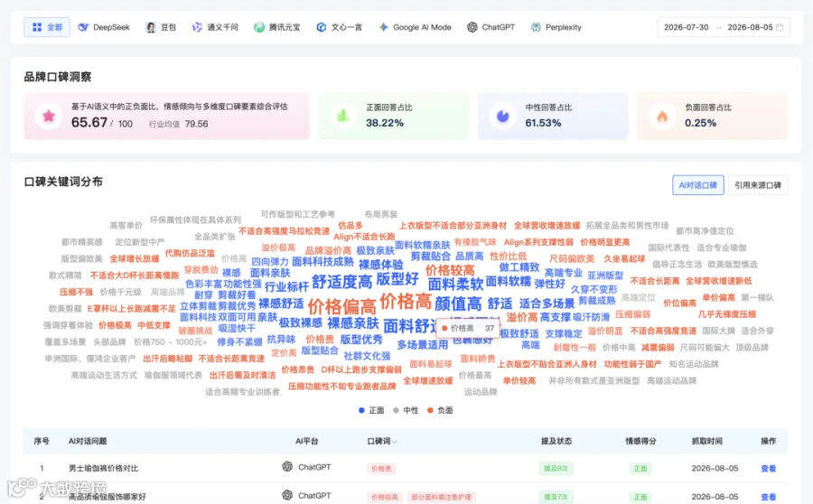Click the pink star score icon

tap(49, 116)
